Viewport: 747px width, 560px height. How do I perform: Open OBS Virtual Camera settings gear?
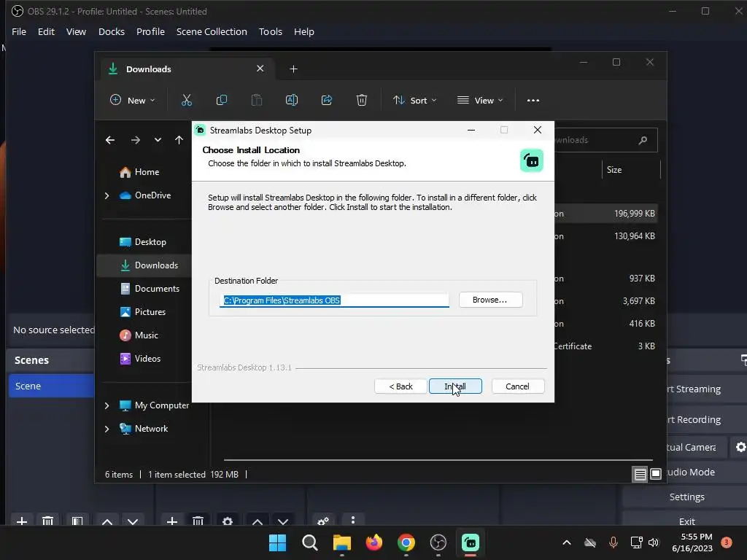(740, 447)
